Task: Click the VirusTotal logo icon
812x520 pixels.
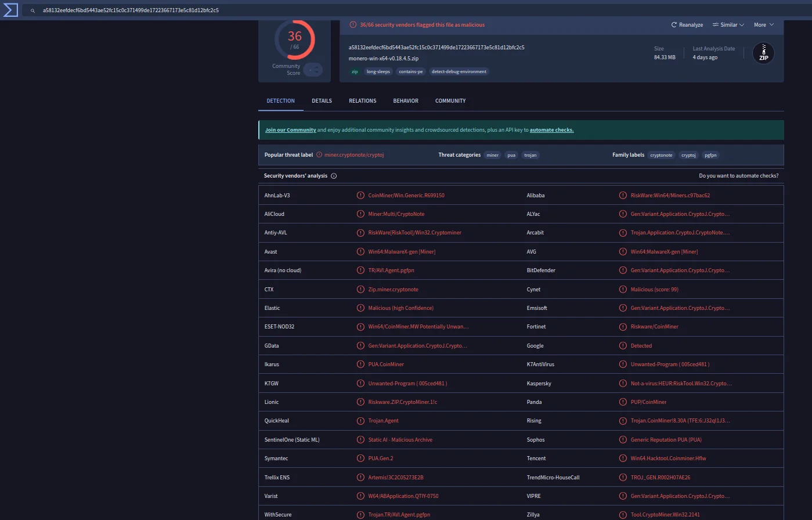Action: (10, 10)
